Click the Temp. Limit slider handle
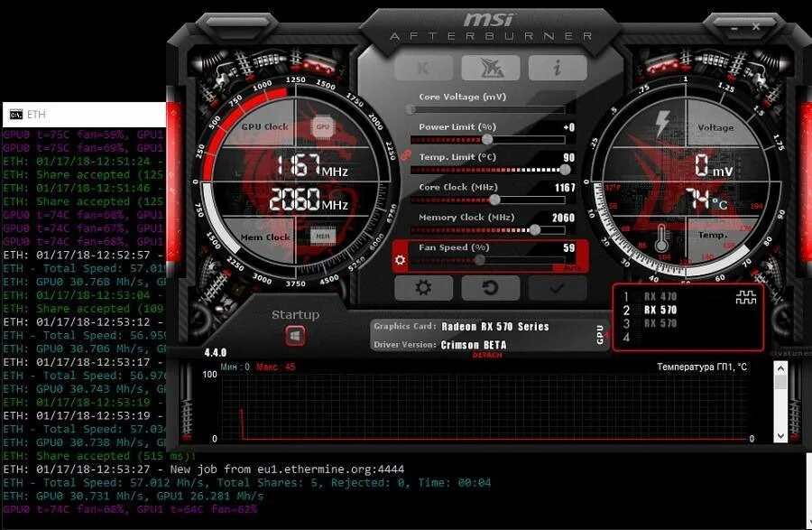The height and width of the screenshot is (530, 812). (565, 170)
